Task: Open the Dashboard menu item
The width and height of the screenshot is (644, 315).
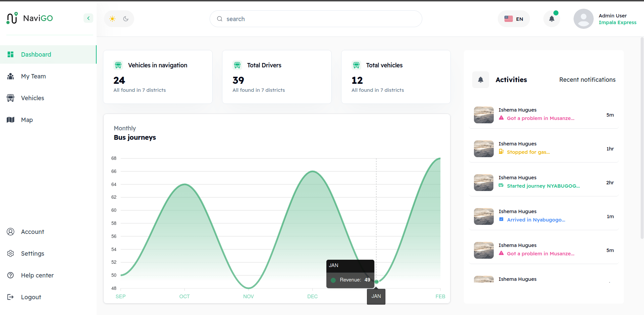Action: point(48,54)
